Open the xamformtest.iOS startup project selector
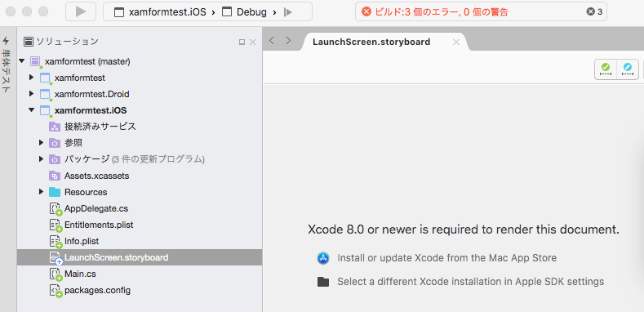The width and height of the screenshot is (644, 312). coord(160,12)
